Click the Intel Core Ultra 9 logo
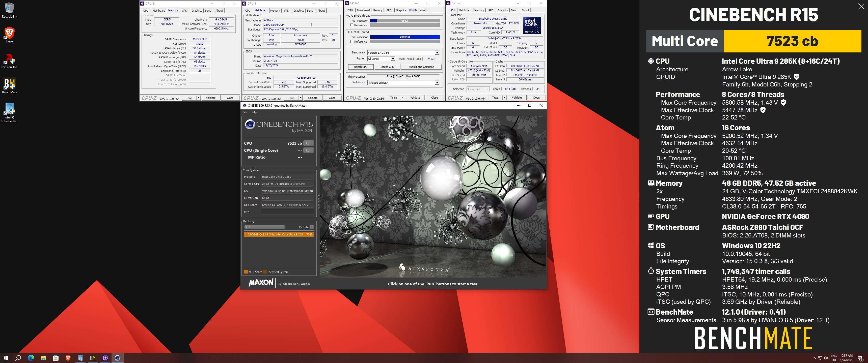Image resolution: width=868 pixels, height=363 pixels. click(x=532, y=25)
